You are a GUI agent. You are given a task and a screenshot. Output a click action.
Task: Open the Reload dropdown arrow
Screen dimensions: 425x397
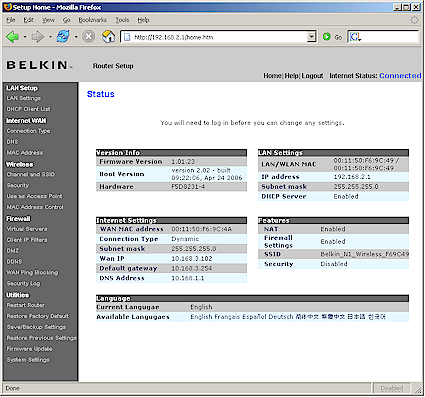(x=76, y=37)
